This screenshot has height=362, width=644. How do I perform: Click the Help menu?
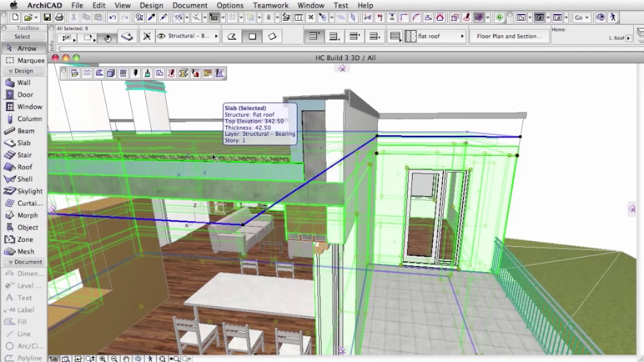365,6
